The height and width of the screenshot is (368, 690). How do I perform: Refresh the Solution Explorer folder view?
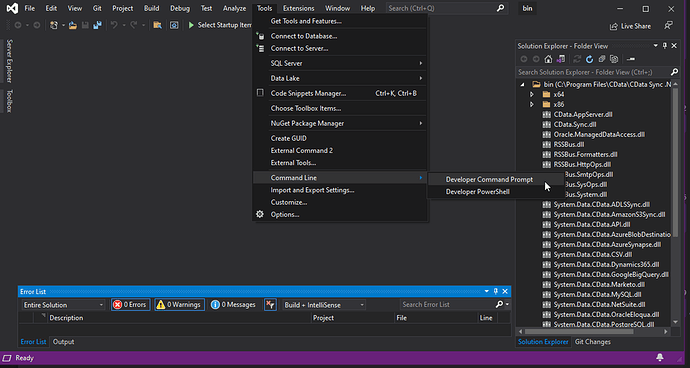(x=590, y=59)
